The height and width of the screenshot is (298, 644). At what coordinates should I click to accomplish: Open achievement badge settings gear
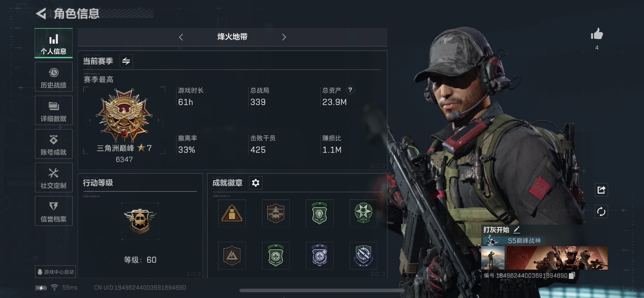[x=256, y=183]
